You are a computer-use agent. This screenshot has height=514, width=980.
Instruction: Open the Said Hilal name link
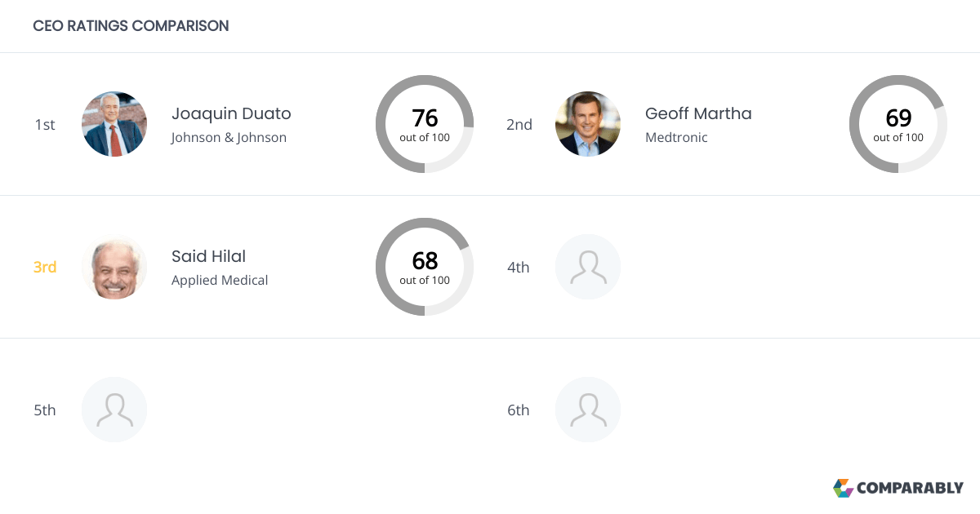pyautogui.click(x=208, y=256)
